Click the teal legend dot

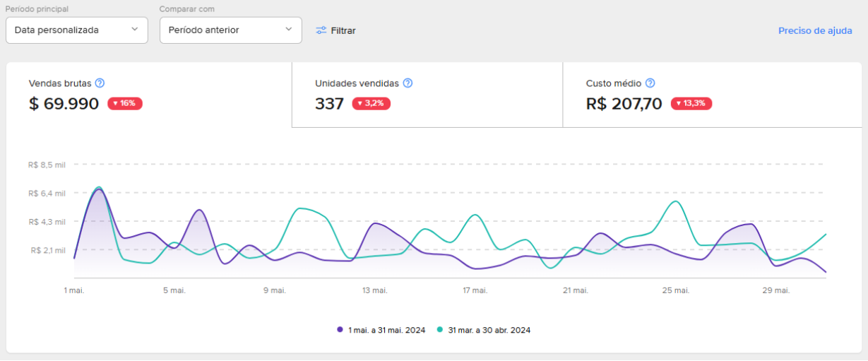tap(440, 329)
